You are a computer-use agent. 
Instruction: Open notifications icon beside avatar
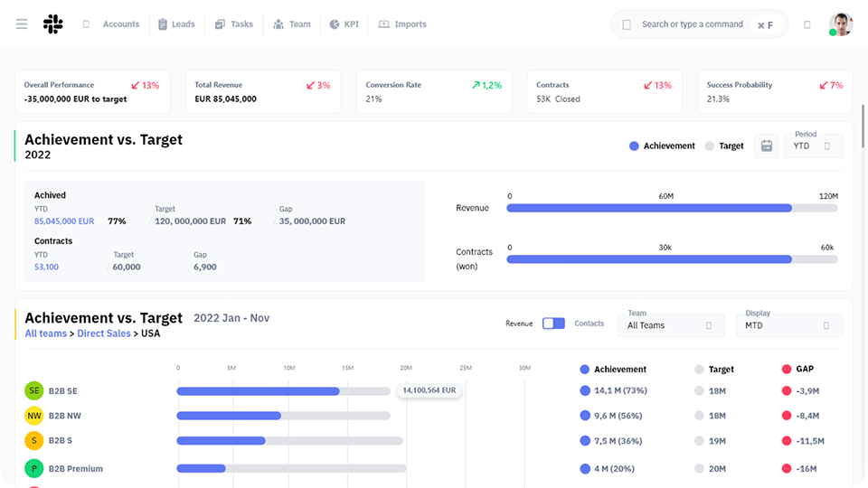click(x=807, y=24)
